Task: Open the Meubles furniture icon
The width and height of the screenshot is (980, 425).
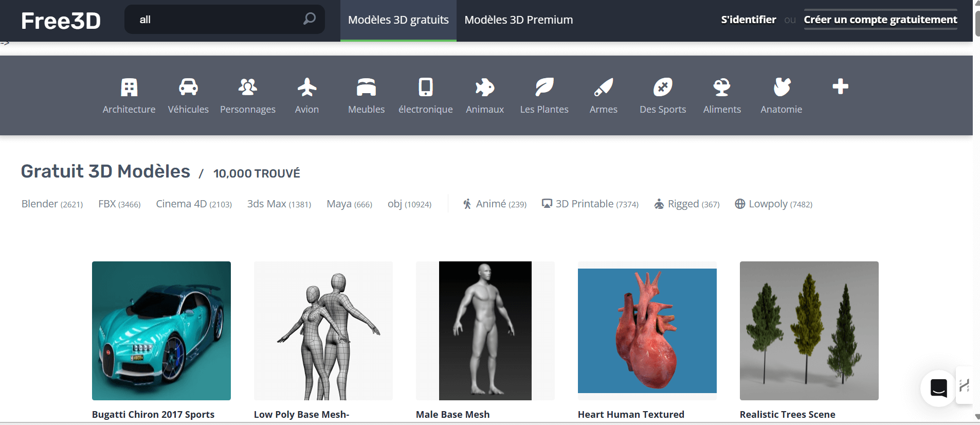Action: 366,87
